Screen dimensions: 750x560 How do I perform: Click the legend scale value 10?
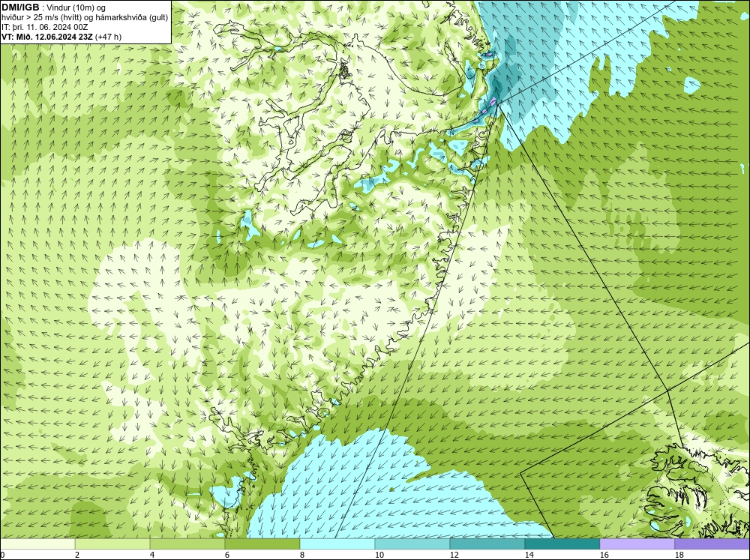[379, 555]
